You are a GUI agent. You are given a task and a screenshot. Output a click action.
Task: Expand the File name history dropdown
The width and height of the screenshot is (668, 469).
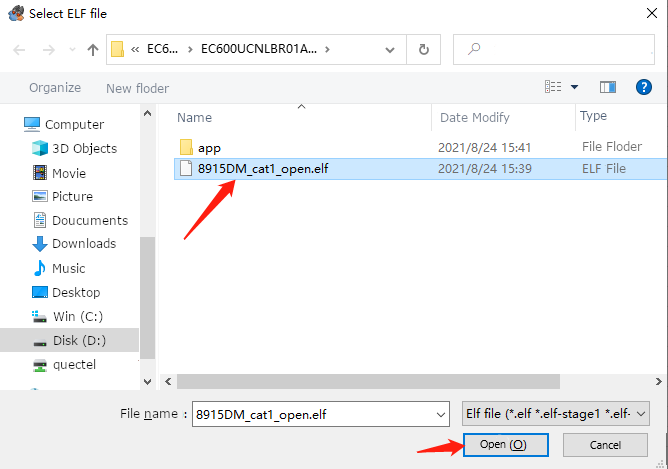(441, 413)
